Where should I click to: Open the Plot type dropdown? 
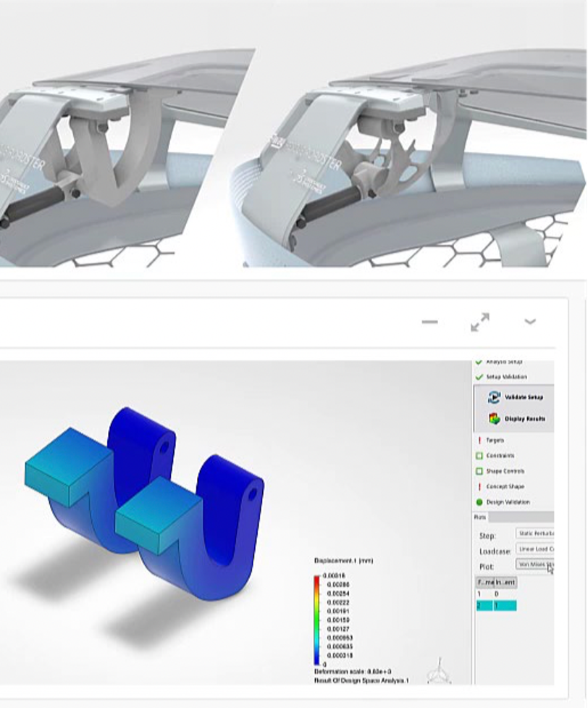[534, 565]
